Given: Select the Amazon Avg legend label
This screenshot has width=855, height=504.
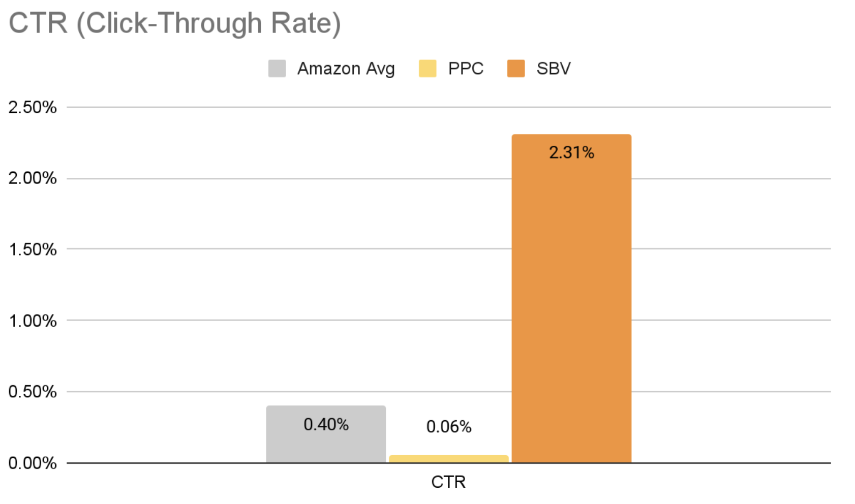Looking at the screenshot, I should click(x=346, y=69).
